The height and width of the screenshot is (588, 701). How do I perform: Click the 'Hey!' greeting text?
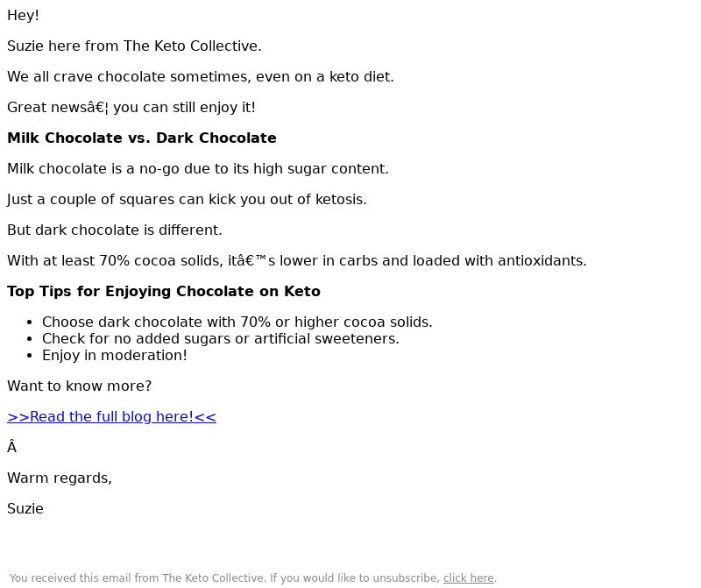click(x=24, y=16)
